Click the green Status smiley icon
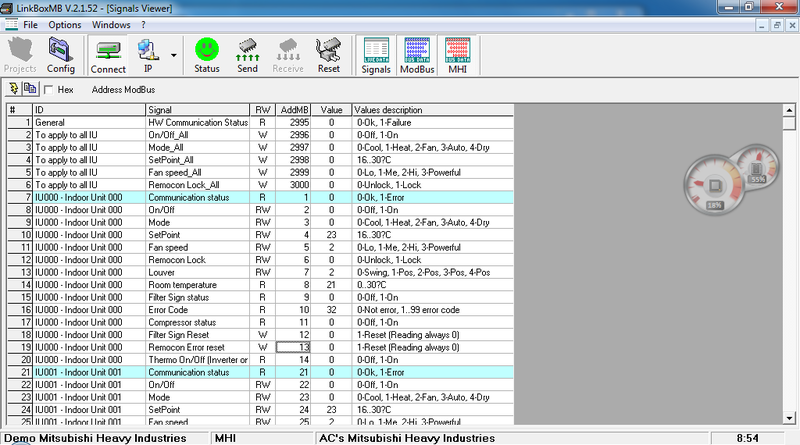This screenshot has width=800, height=445. click(207, 54)
